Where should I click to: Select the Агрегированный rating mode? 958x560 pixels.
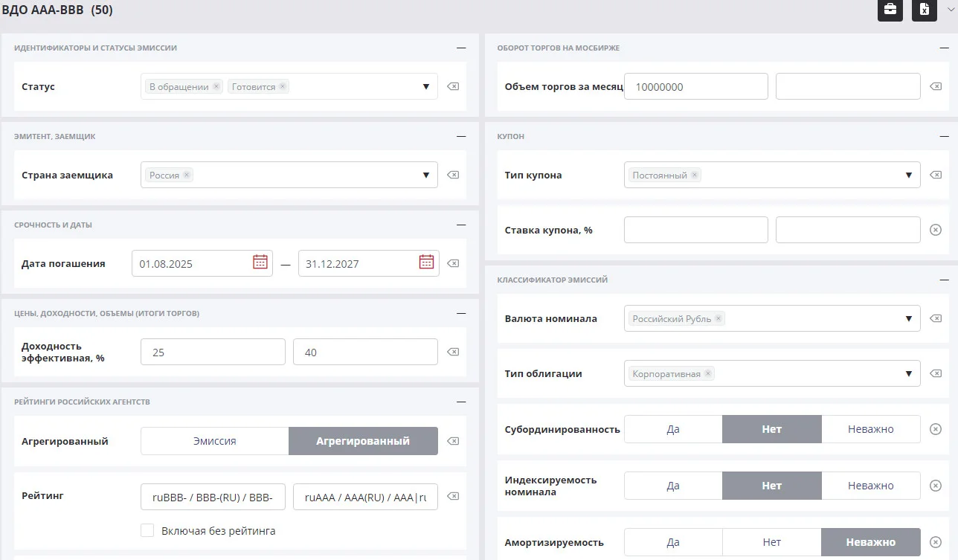[x=363, y=441]
